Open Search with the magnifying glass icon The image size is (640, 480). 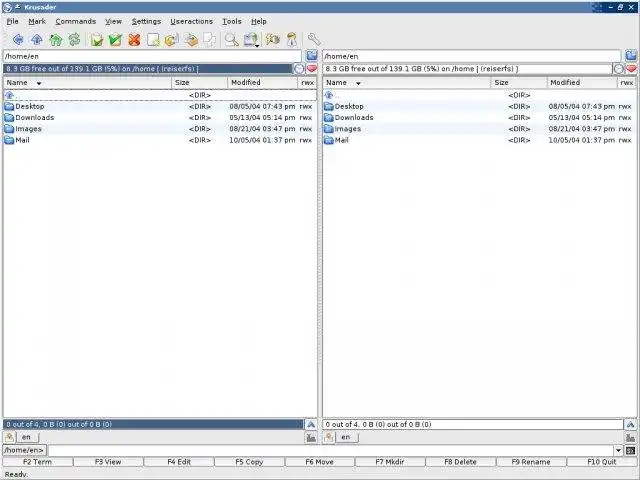tap(231, 40)
